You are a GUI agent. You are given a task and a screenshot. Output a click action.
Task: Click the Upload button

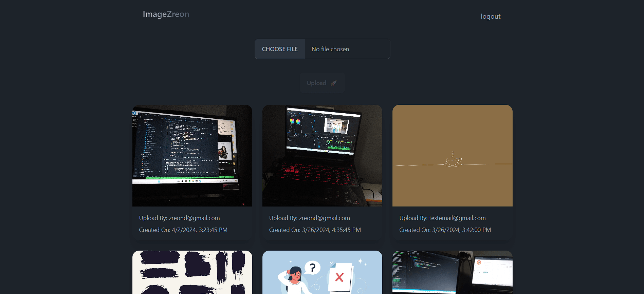(322, 83)
